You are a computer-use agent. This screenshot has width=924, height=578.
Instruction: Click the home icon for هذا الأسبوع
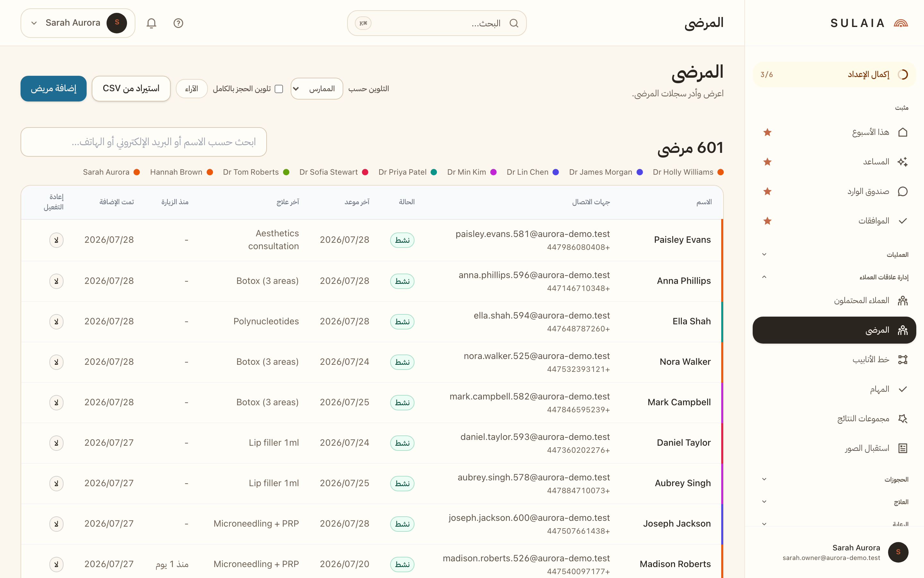click(x=903, y=132)
